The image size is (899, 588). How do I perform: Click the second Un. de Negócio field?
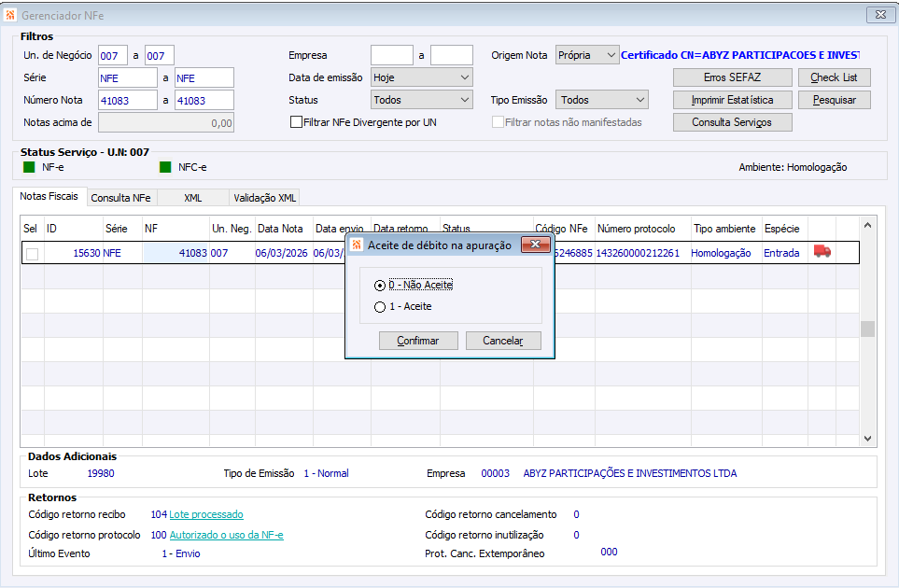160,56
